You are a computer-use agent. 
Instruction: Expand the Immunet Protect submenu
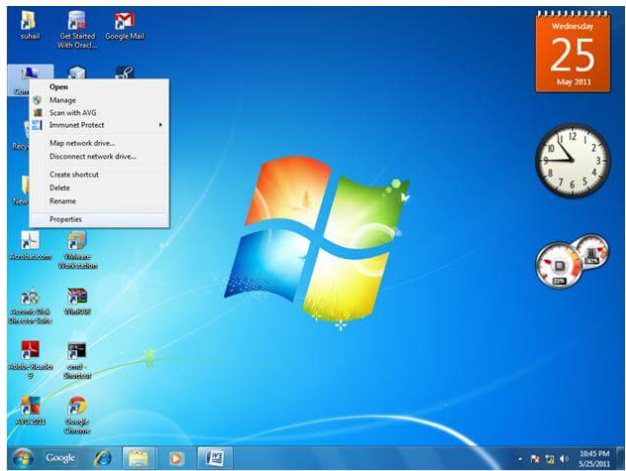[x=99, y=125]
